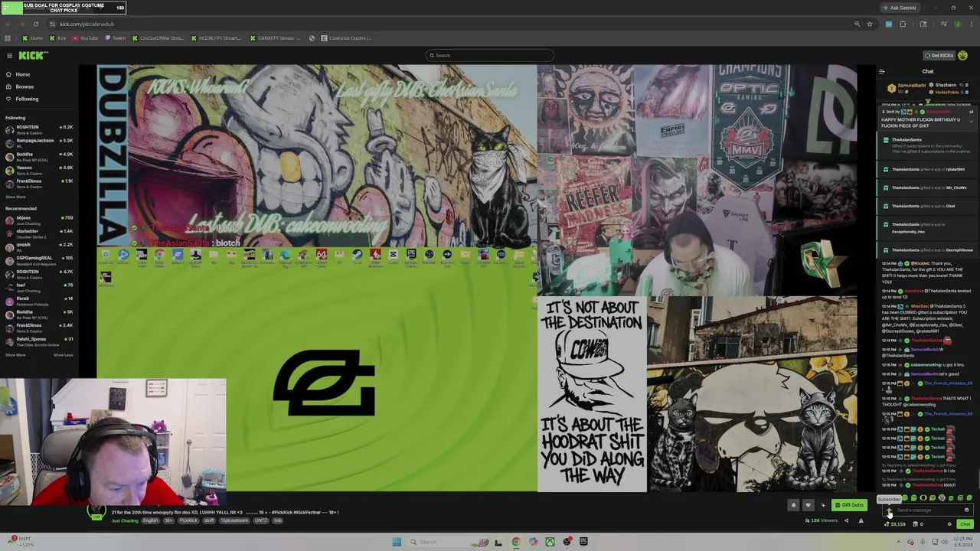980x551 pixels.
Task: Open Chrome extensions puzzle icon
Action: pyautogui.click(x=903, y=24)
